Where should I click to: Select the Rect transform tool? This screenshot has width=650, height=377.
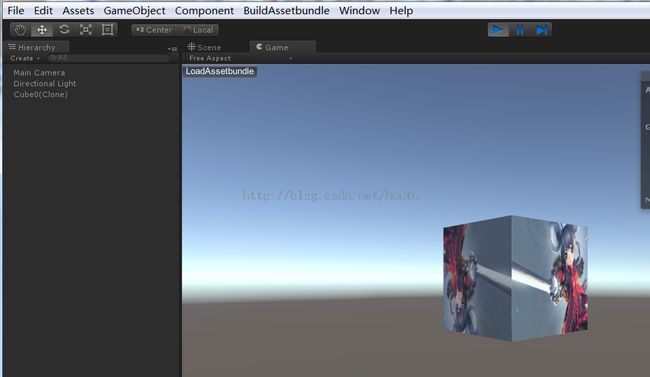pos(107,30)
